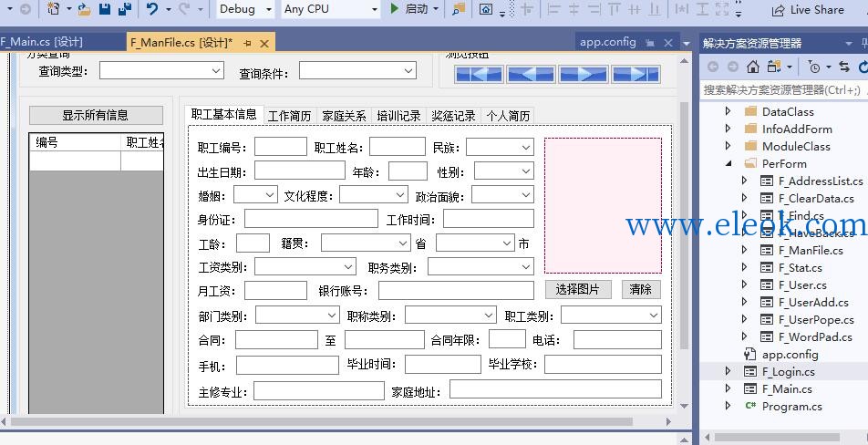The image size is (868, 445).
Task: Open the 工资类别 combo box
Action: (348, 267)
